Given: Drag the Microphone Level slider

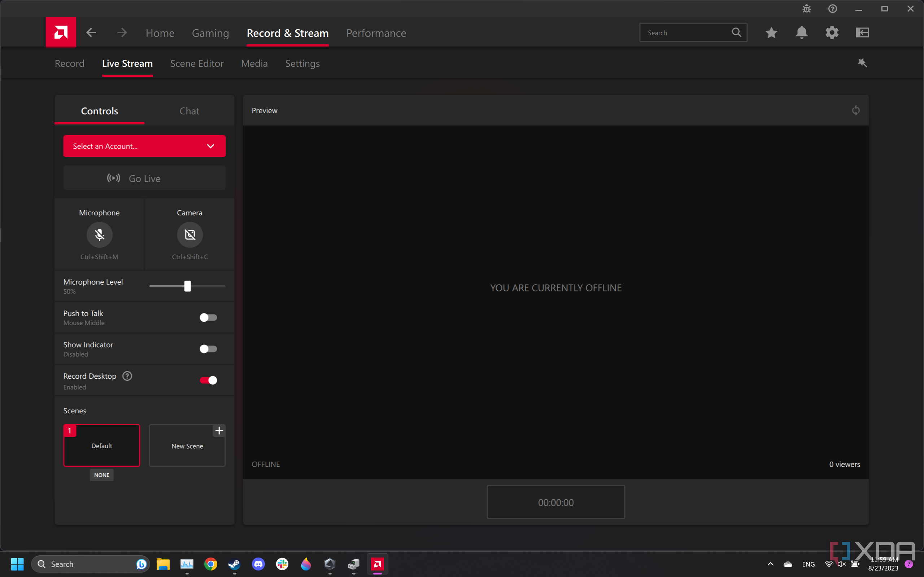Looking at the screenshot, I should [187, 286].
